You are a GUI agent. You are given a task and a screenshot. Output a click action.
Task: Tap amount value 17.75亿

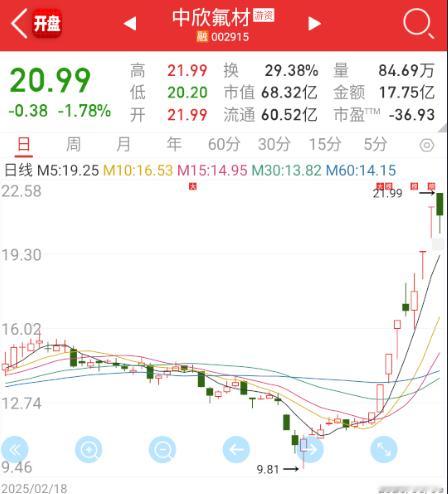(407, 93)
